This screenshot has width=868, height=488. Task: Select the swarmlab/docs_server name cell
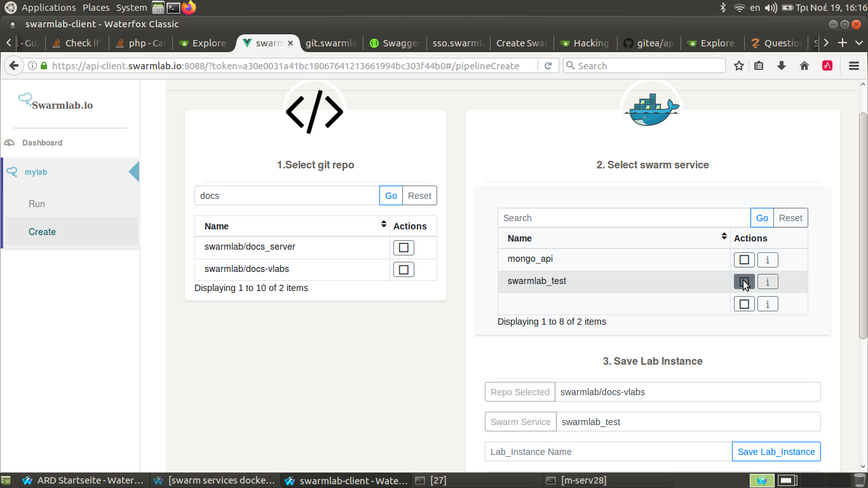point(292,247)
